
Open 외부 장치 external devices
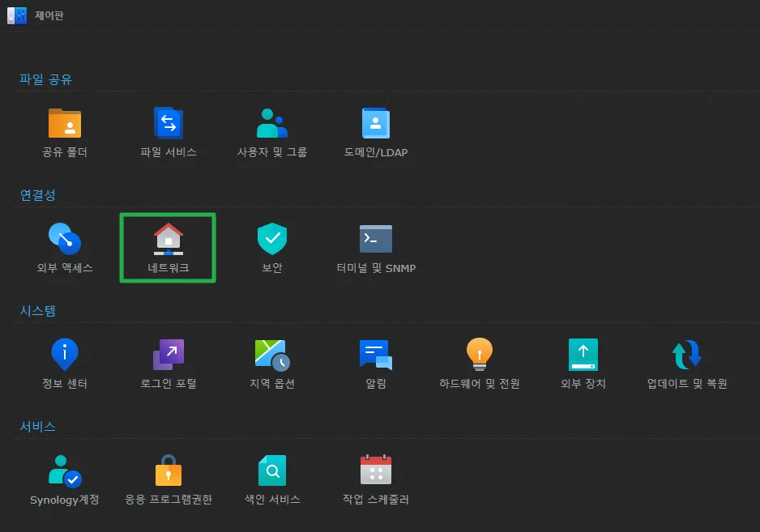tap(583, 355)
